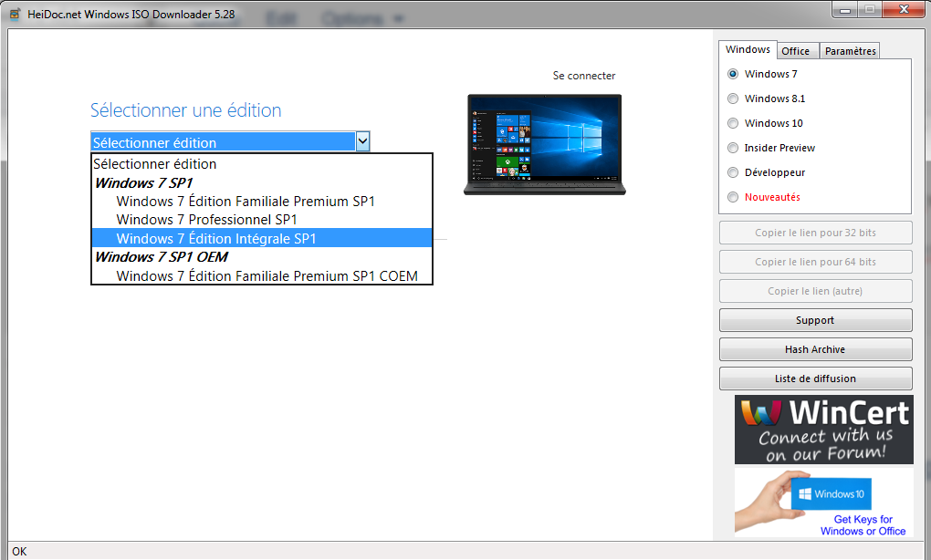Switch to the Office tab

(x=795, y=51)
